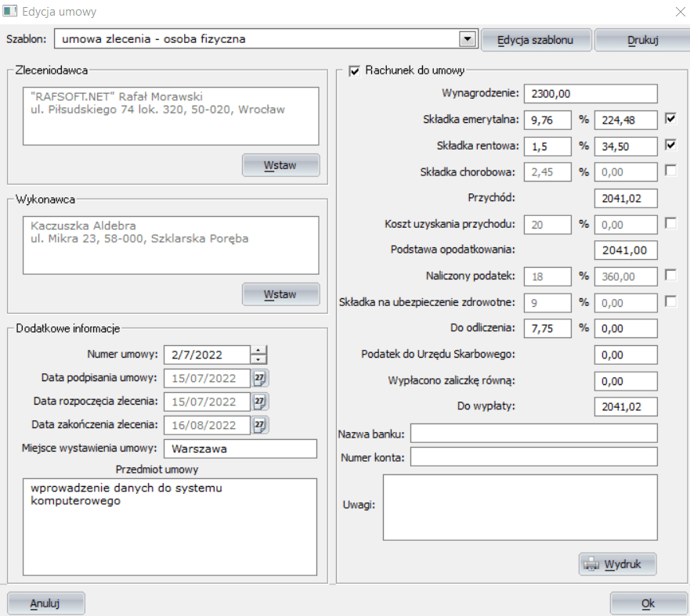Click Edycja szablonu button

click(x=536, y=39)
